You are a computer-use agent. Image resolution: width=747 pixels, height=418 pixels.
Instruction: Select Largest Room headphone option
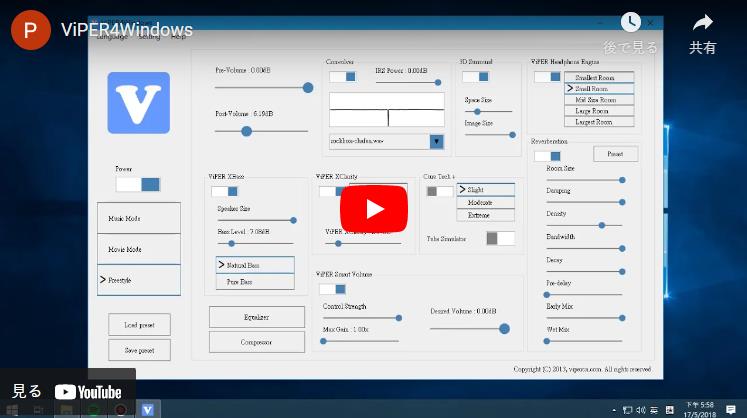tap(599, 122)
